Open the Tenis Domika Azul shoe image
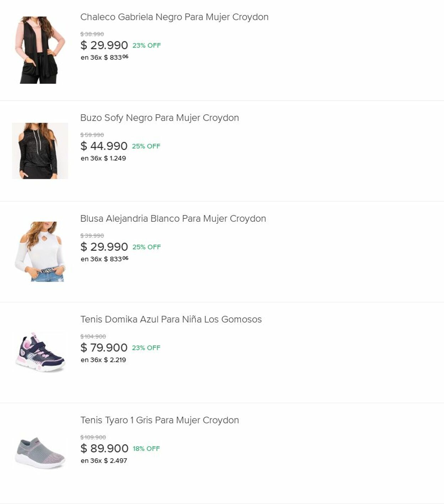This screenshot has height=504, width=444. pyautogui.click(x=40, y=352)
